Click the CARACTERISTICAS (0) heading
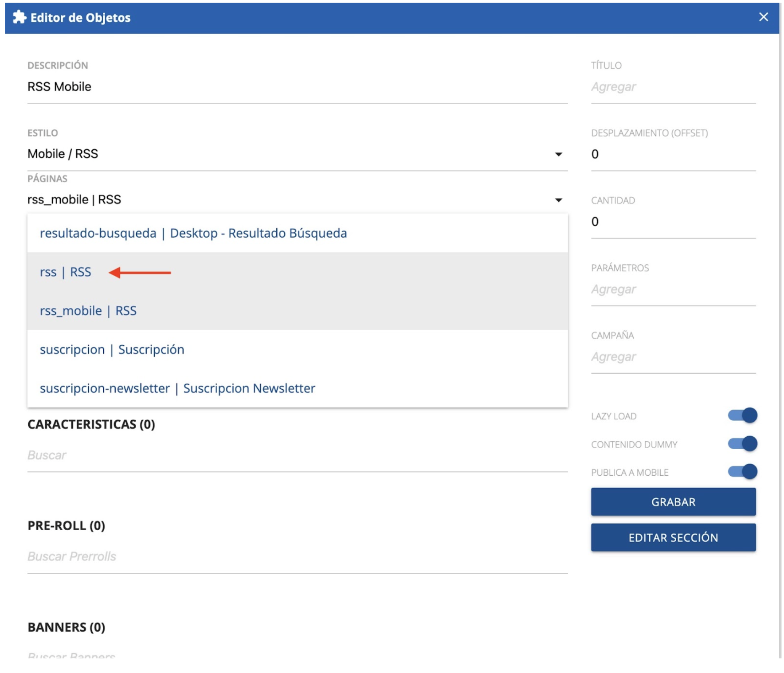 [x=91, y=424]
